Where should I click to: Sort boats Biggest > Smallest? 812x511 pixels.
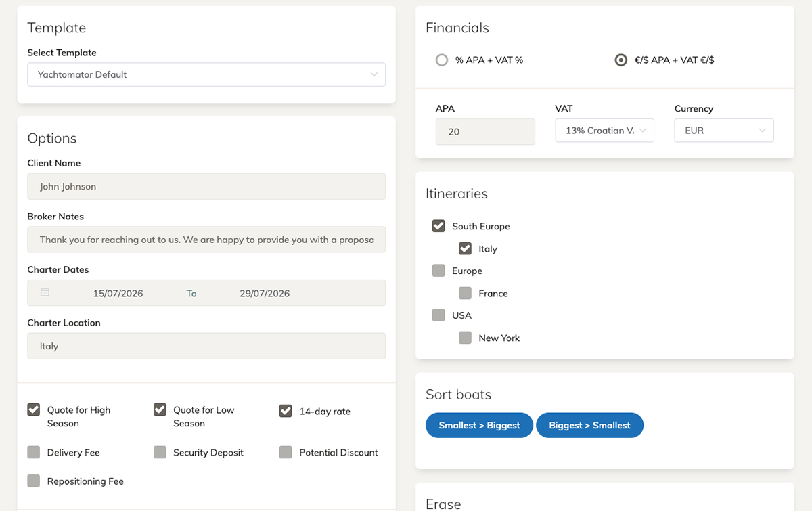(589, 425)
